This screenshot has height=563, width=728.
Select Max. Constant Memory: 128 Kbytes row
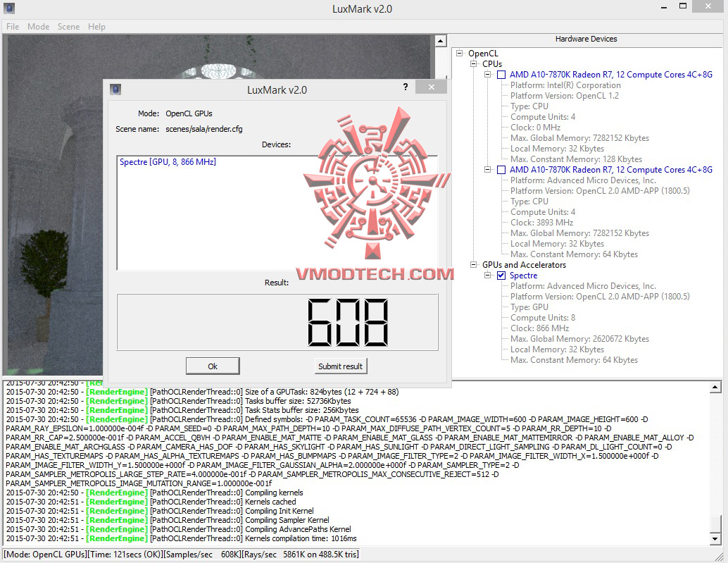[576, 159]
